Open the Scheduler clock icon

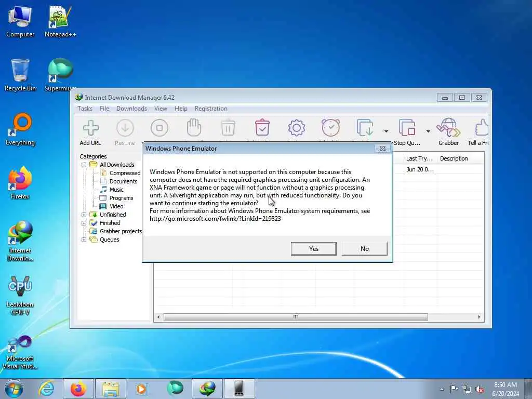click(331, 128)
